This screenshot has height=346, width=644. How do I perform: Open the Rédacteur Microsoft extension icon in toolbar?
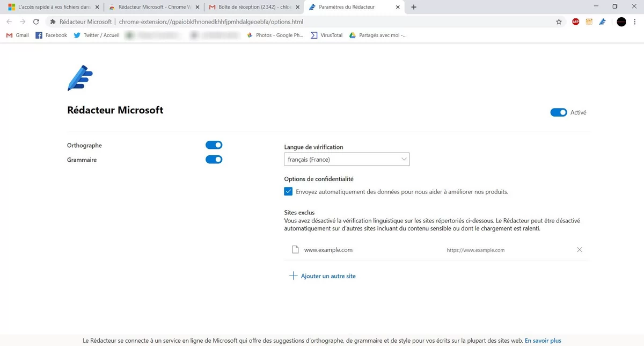[603, 22]
